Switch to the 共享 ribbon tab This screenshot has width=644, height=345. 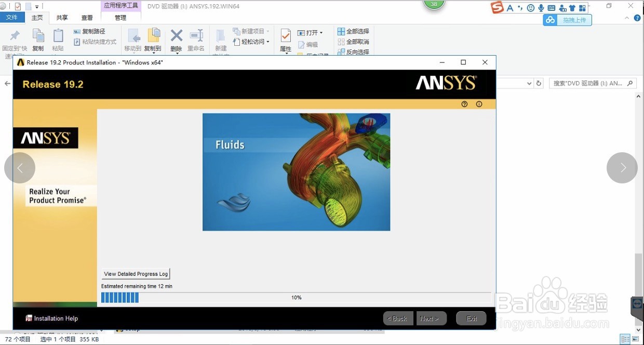[62, 18]
